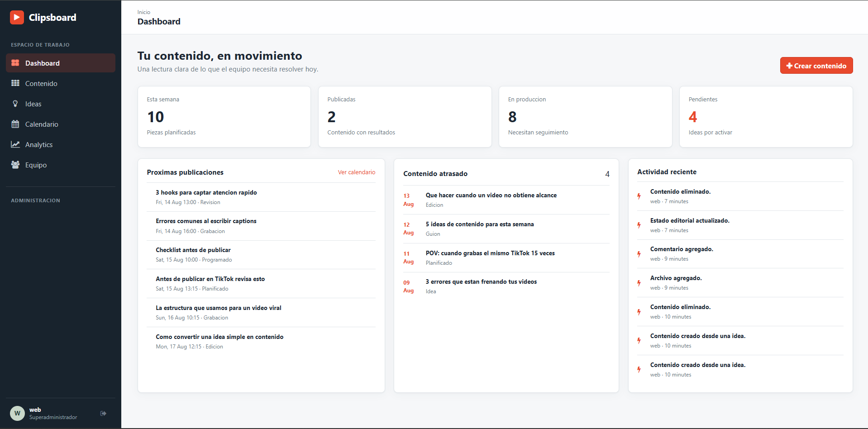Go to the Ideas page
Viewport: 868px width, 429px height.
(x=61, y=104)
